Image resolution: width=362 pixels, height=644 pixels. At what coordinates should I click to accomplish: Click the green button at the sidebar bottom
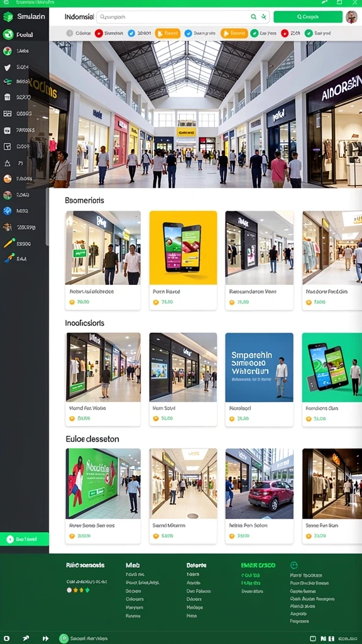click(x=25, y=539)
